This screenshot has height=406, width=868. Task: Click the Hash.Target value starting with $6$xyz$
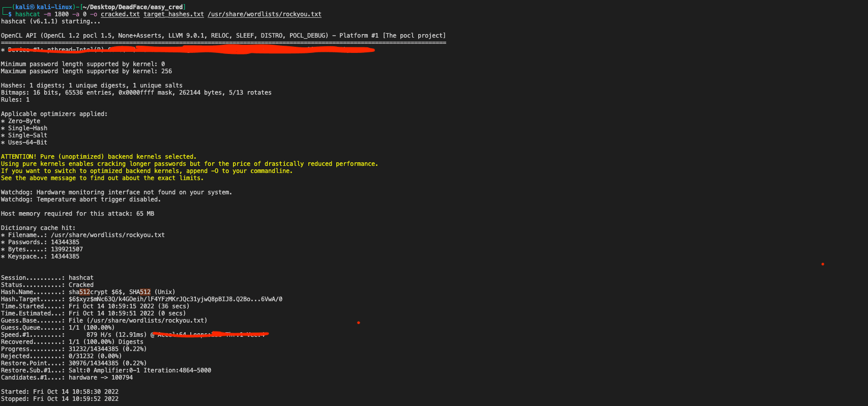point(175,299)
